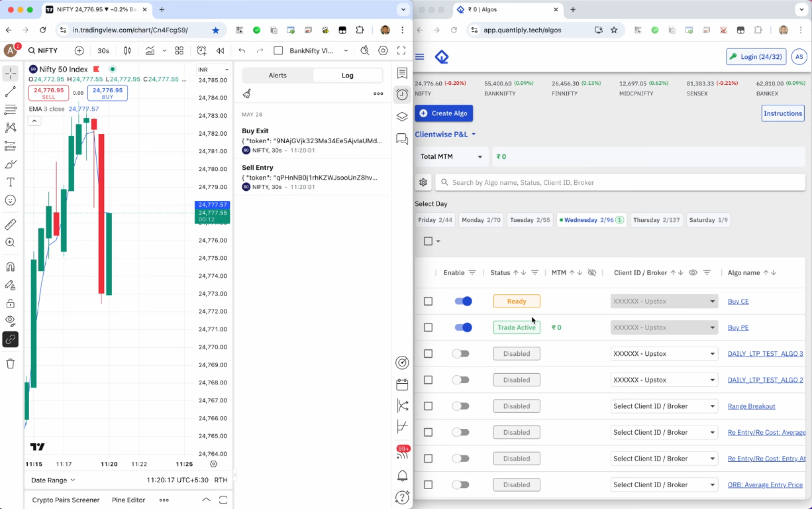Open the notifications bell icon

(x=402, y=476)
